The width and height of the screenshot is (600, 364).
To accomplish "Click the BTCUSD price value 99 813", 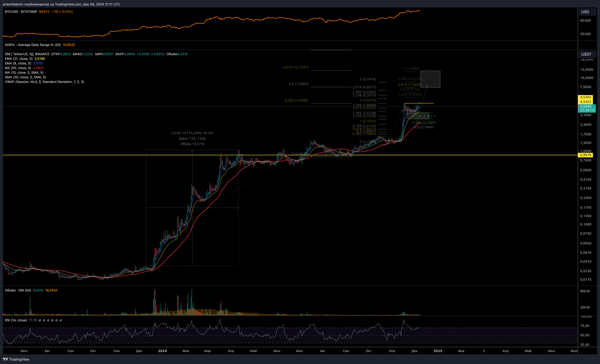I will pyautogui.click(x=44, y=12).
